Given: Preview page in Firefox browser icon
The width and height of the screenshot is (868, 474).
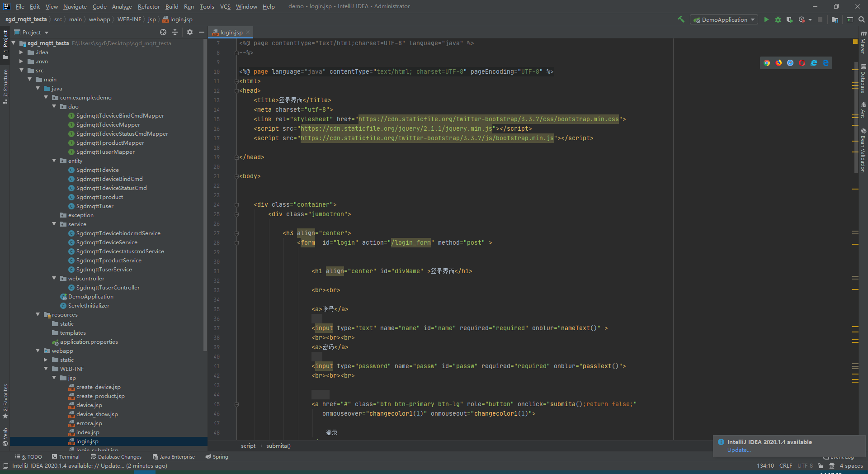Looking at the screenshot, I should pos(778,63).
